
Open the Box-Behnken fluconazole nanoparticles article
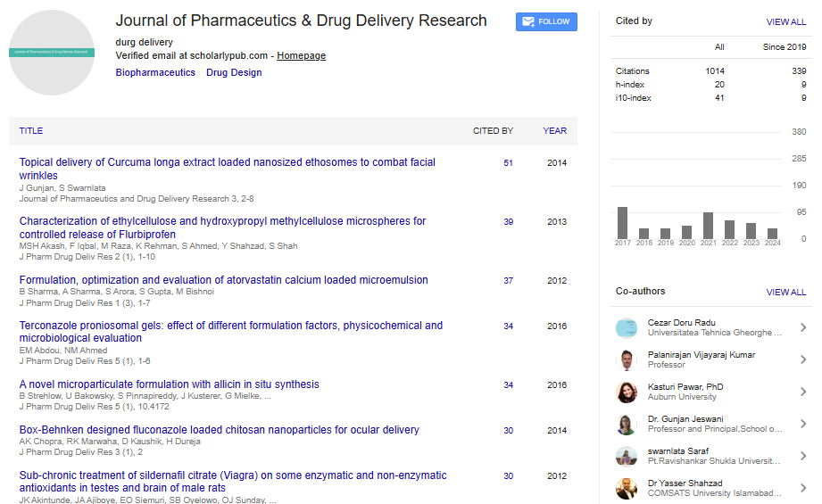(220, 430)
